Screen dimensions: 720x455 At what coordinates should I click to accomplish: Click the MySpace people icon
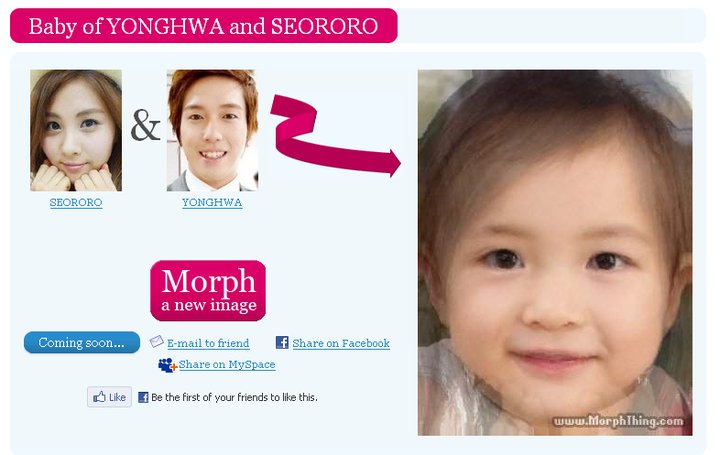pos(167,365)
